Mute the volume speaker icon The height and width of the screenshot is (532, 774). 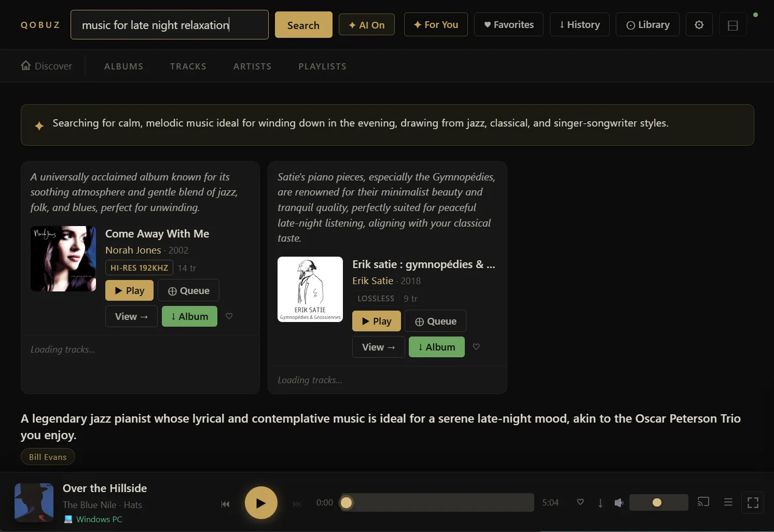(x=618, y=502)
